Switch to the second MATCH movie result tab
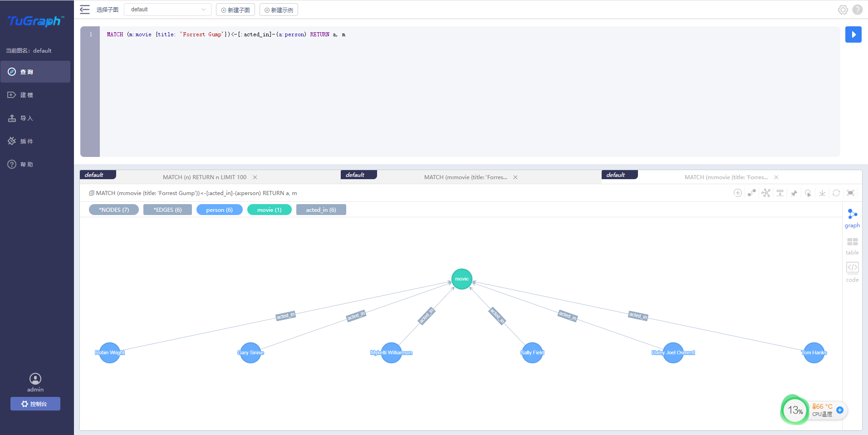 (x=466, y=177)
